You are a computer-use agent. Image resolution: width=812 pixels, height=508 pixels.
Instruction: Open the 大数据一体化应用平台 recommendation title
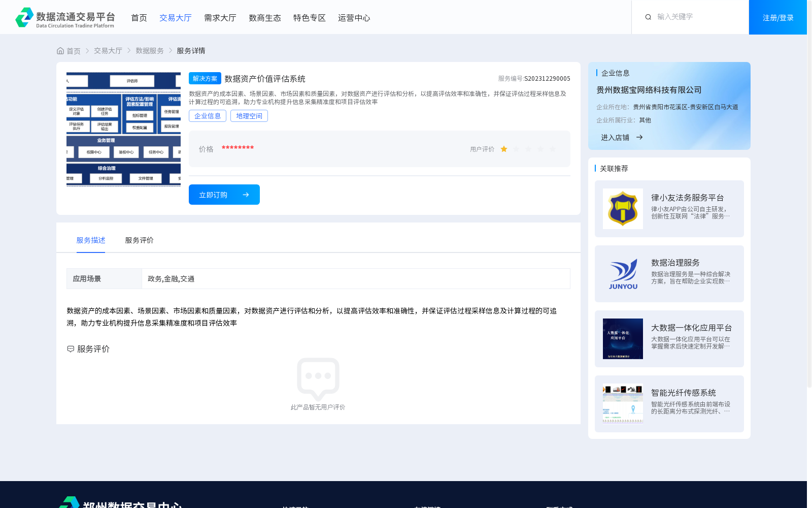[x=692, y=328]
